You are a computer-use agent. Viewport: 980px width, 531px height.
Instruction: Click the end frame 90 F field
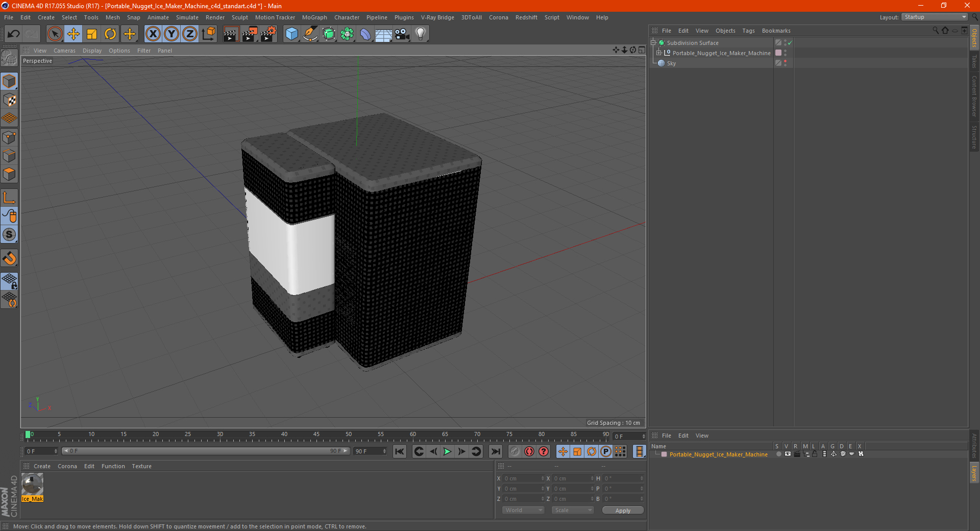(x=370, y=451)
